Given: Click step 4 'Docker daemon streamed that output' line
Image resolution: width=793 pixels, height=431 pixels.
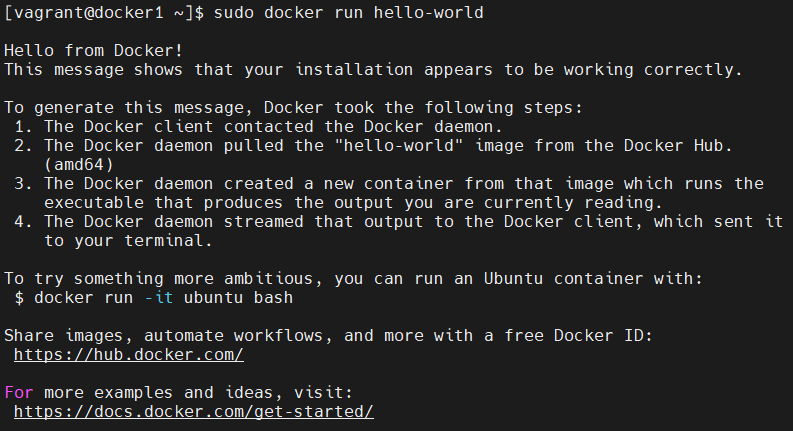Looking at the screenshot, I should [399, 222].
